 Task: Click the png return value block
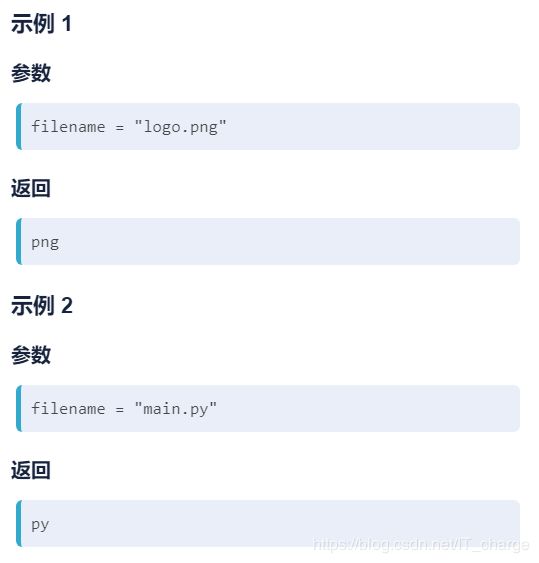(x=268, y=242)
